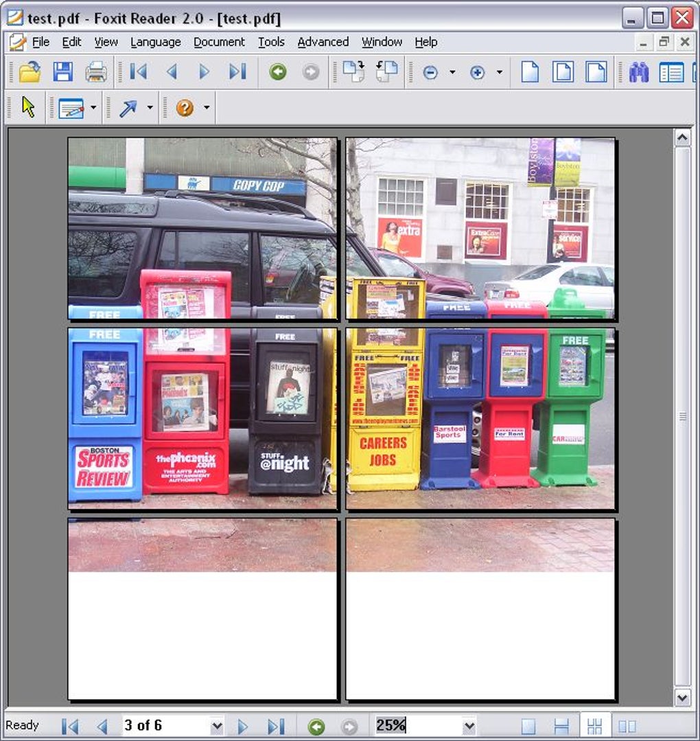Viewport: 700px width, 741px height.
Task: Click the vertical scrollbar down arrow
Action: [682, 697]
